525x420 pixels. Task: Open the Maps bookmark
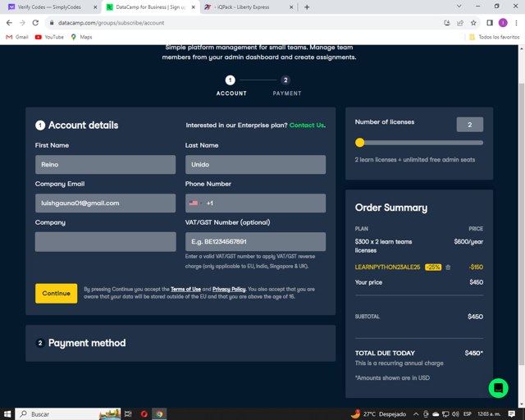point(81,37)
